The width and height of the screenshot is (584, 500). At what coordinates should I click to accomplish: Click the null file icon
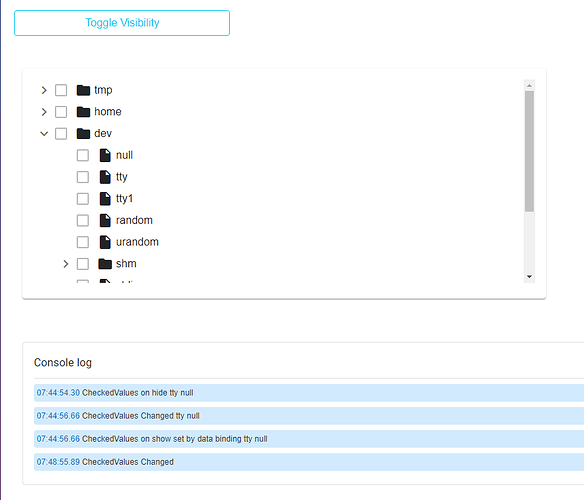105,155
